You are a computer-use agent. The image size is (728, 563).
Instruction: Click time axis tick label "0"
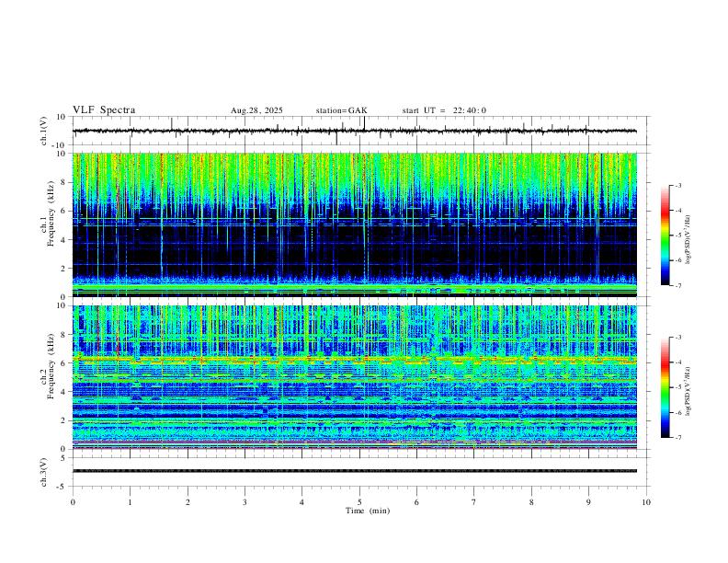[x=73, y=502]
